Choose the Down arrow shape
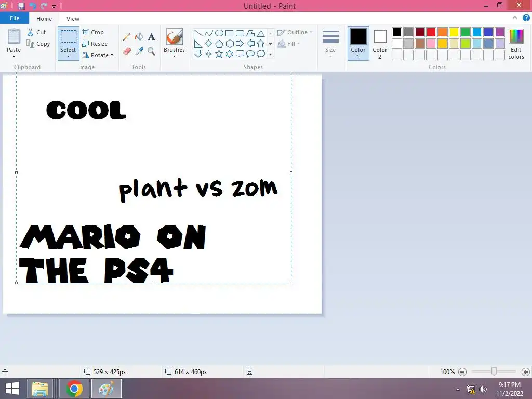Screen dimensions: 532x399 pyautogui.click(x=198, y=54)
